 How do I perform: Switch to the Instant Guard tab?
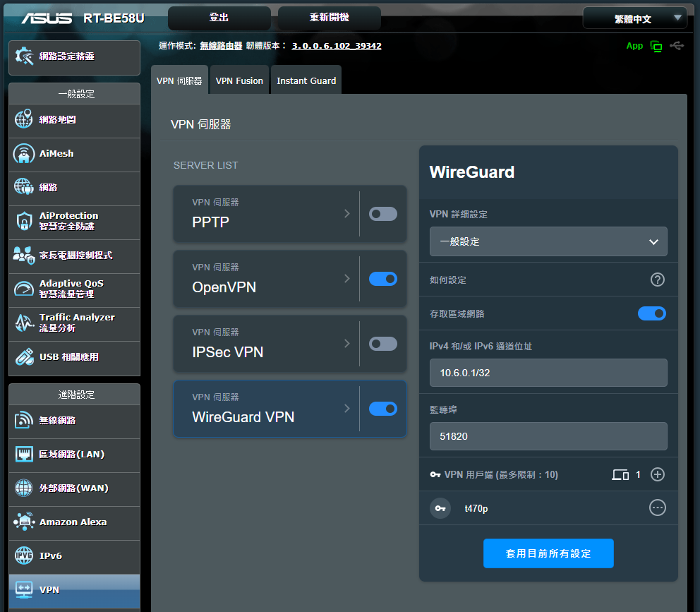point(306,81)
